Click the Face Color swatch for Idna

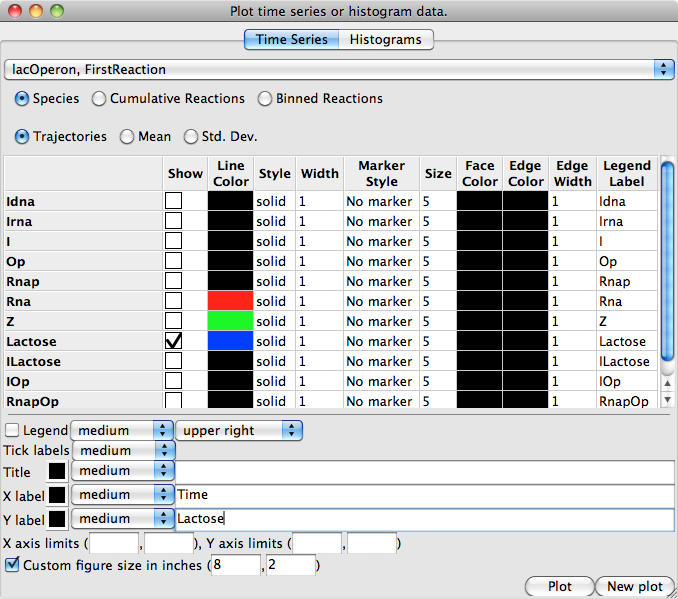click(x=479, y=201)
